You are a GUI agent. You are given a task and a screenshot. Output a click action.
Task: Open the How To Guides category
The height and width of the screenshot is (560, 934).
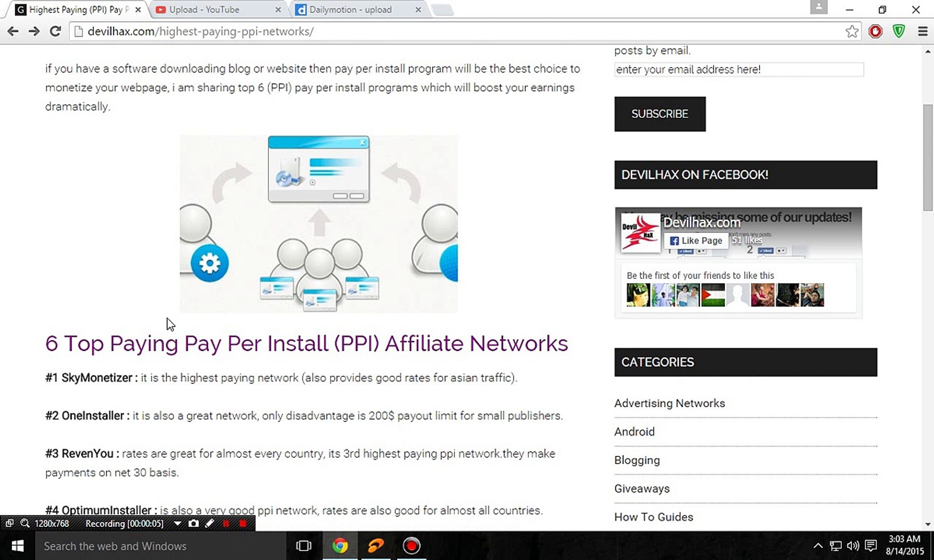click(x=654, y=517)
